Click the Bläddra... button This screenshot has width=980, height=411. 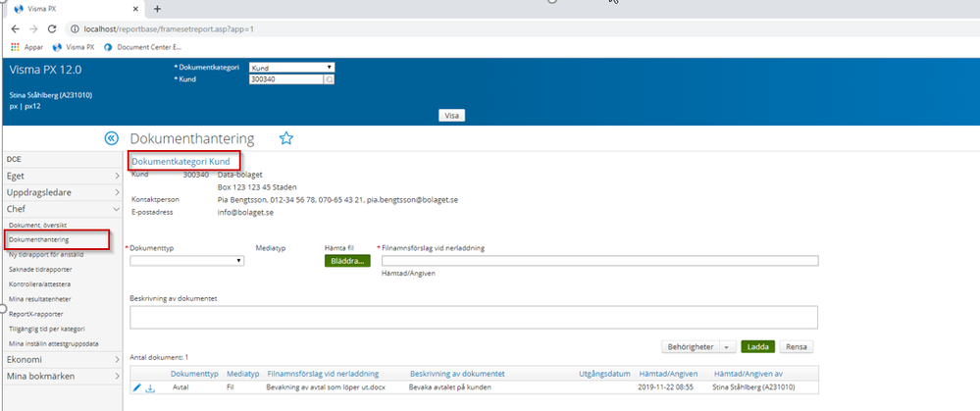pos(347,261)
